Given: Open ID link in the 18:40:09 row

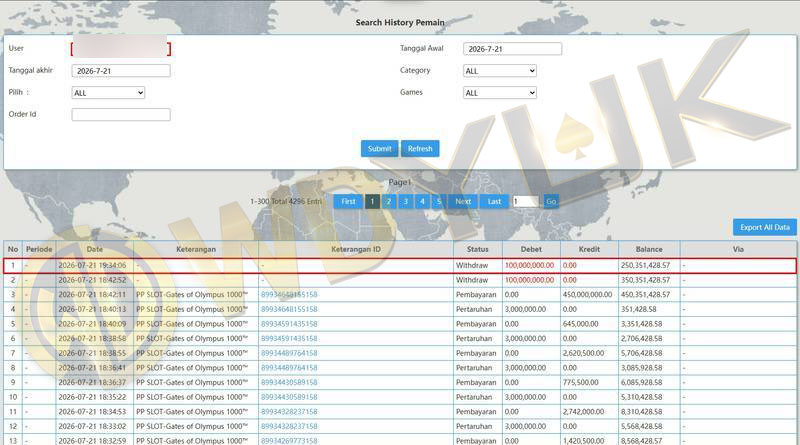Looking at the screenshot, I should tap(289, 324).
